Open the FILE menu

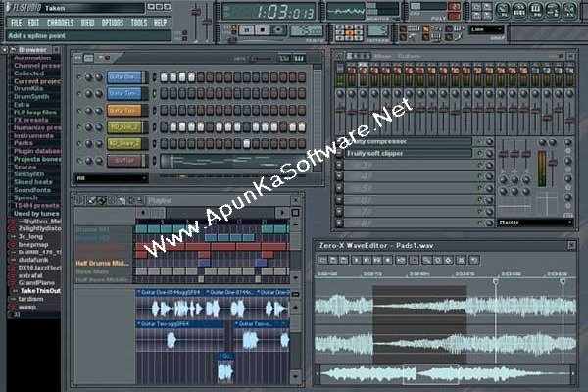click(16, 23)
